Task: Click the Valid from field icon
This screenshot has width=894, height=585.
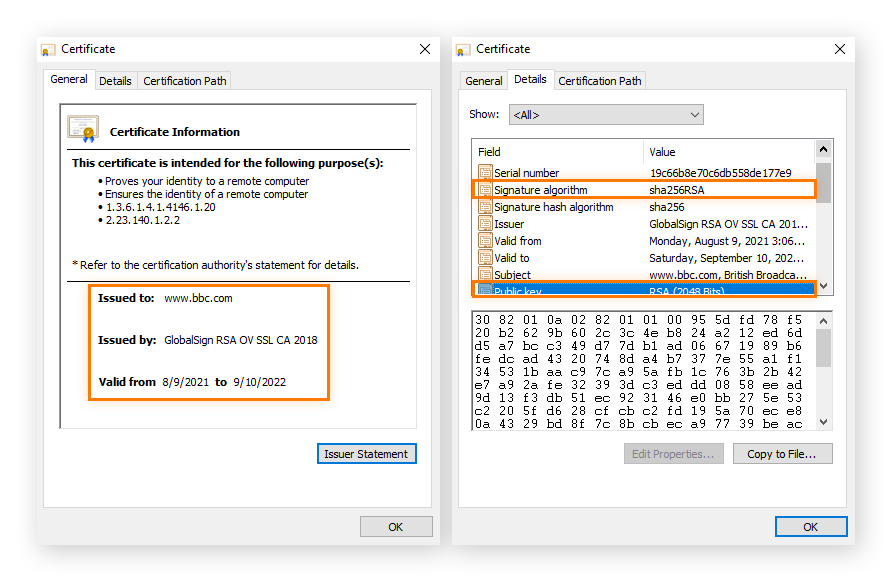Action: pyautogui.click(x=485, y=241)
